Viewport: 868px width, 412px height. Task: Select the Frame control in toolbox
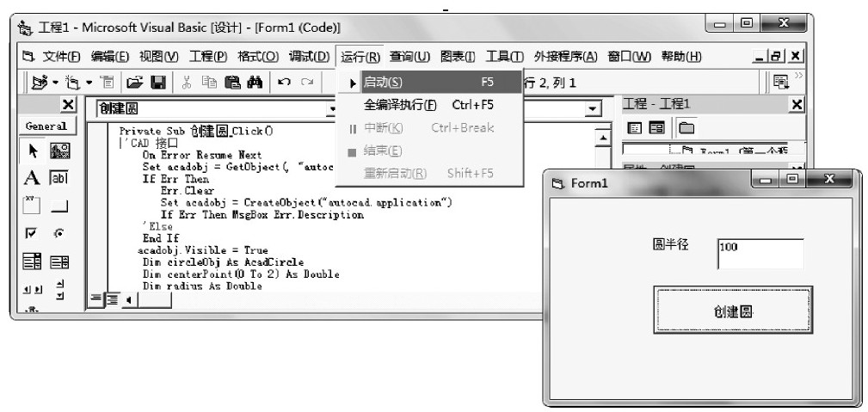click(32, 206)
